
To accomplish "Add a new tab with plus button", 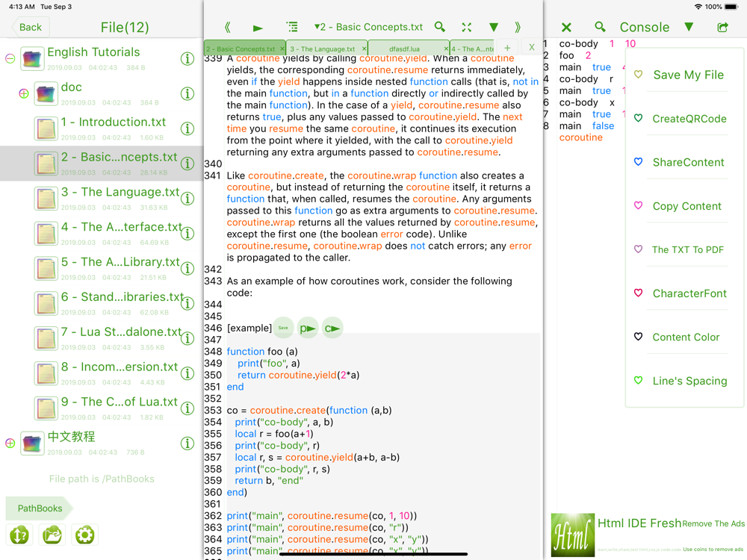I will coord(507,48).
